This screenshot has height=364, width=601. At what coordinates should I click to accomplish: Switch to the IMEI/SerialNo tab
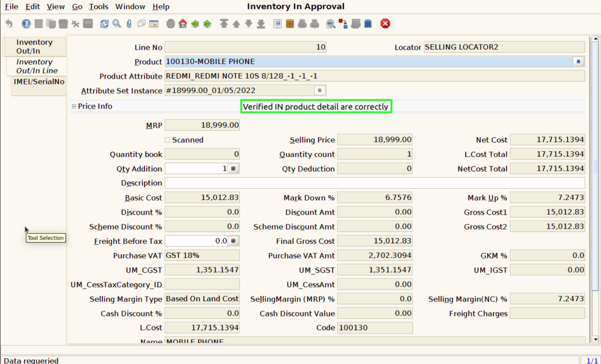39,86
